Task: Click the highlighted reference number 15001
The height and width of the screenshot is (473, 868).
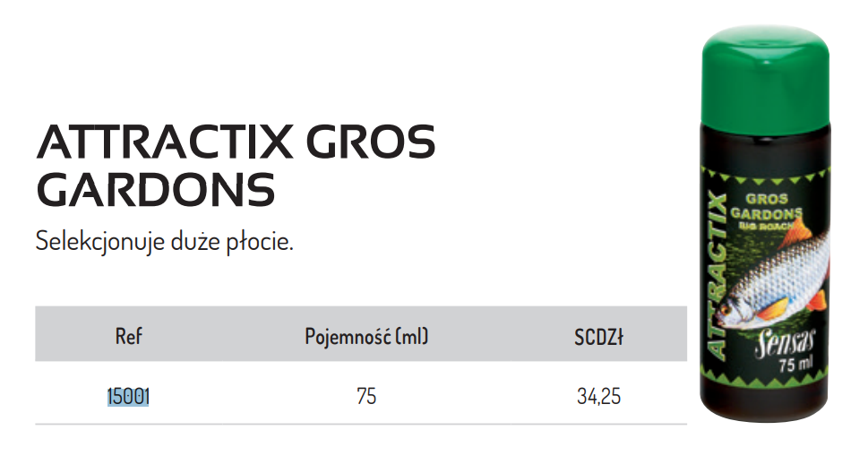Action: (x=128, y=397)
